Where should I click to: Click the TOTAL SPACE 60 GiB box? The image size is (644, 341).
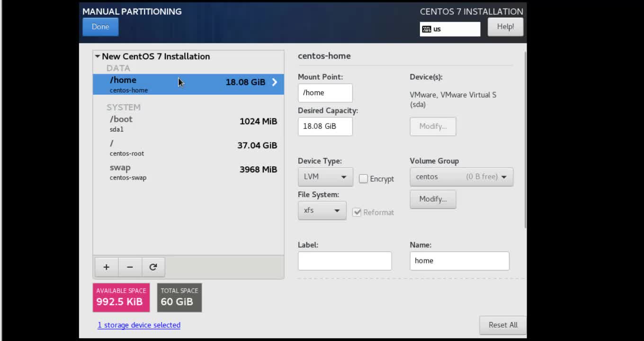179,297
